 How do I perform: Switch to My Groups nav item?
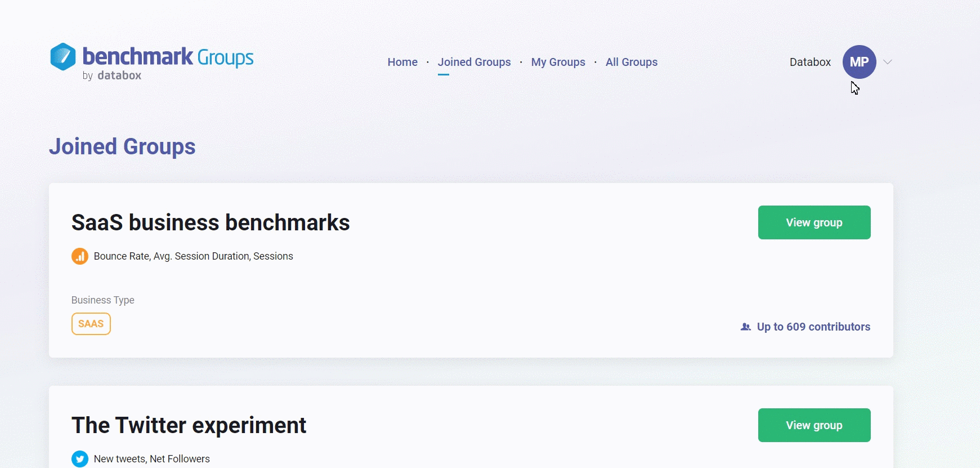point(558,62)
